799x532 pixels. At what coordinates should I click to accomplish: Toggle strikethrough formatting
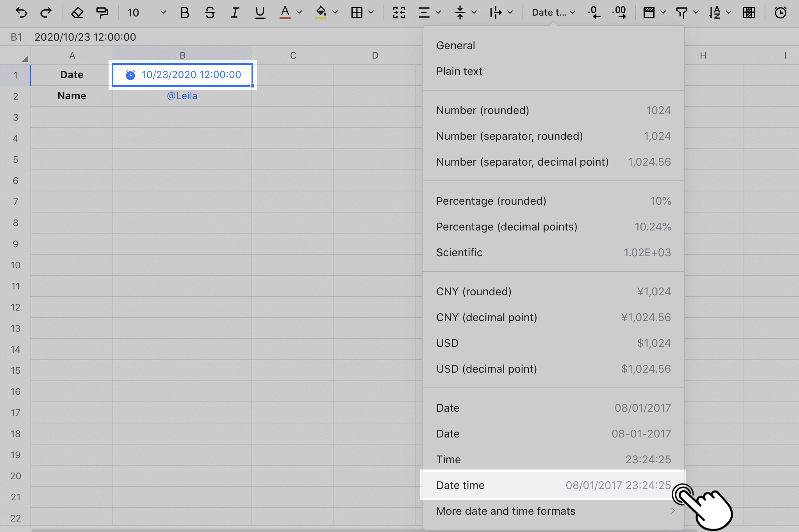point(210,12)
